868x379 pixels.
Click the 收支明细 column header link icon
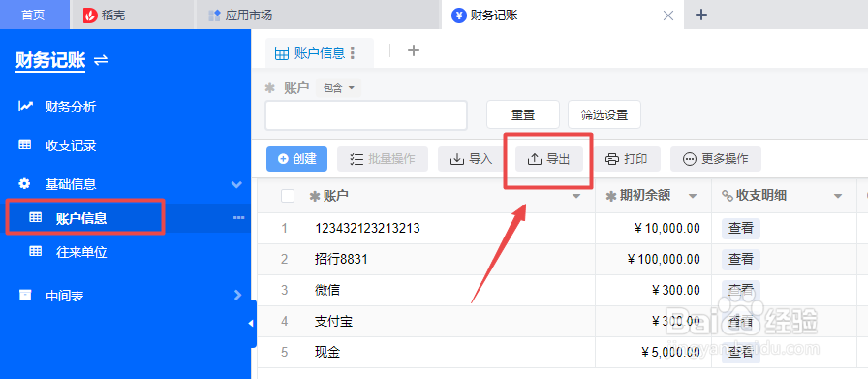[x=727, y=195]
